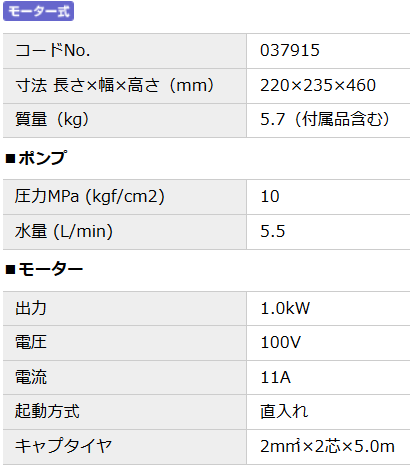Click the モーター式 purple badge
The image size is (410, 468).
coord(38,11)
